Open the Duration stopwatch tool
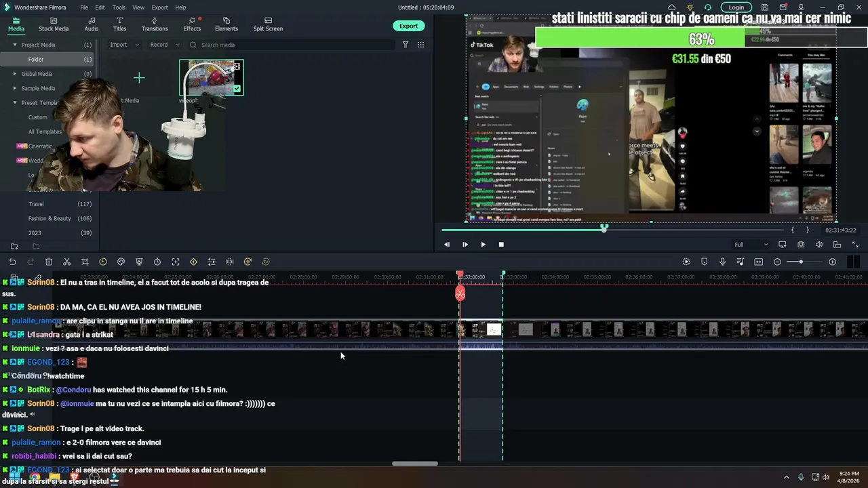Screen dimensions: 868x488 (x=157, y=262)
